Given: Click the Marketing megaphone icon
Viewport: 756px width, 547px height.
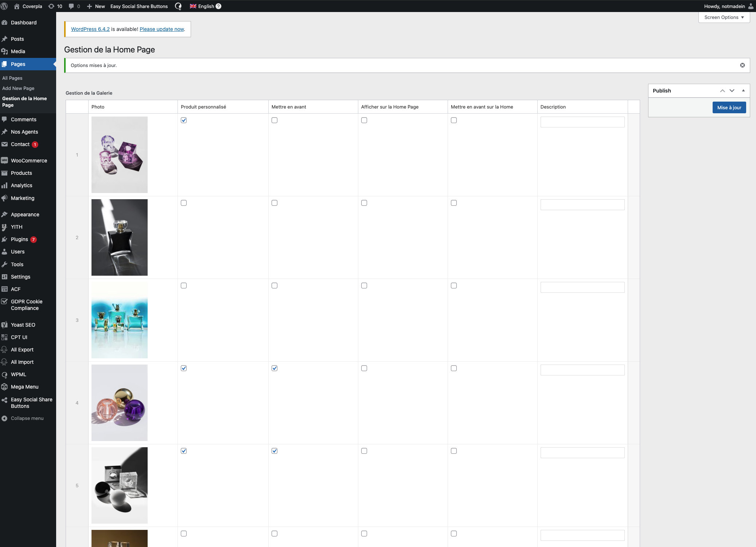Looking at the screenshot, I should pyautogui.click(x=5, y=198).
